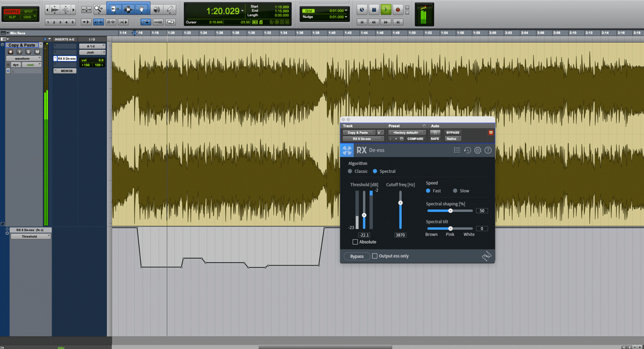
Task: Open RX De-ess preset list icon
Action: click(x=457, y=150)
